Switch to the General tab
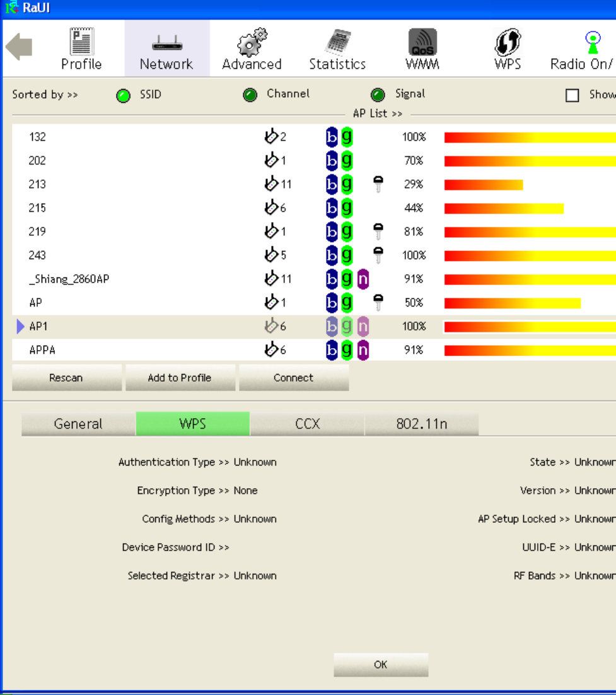This screenshot has height=695, width=616. 78,424
